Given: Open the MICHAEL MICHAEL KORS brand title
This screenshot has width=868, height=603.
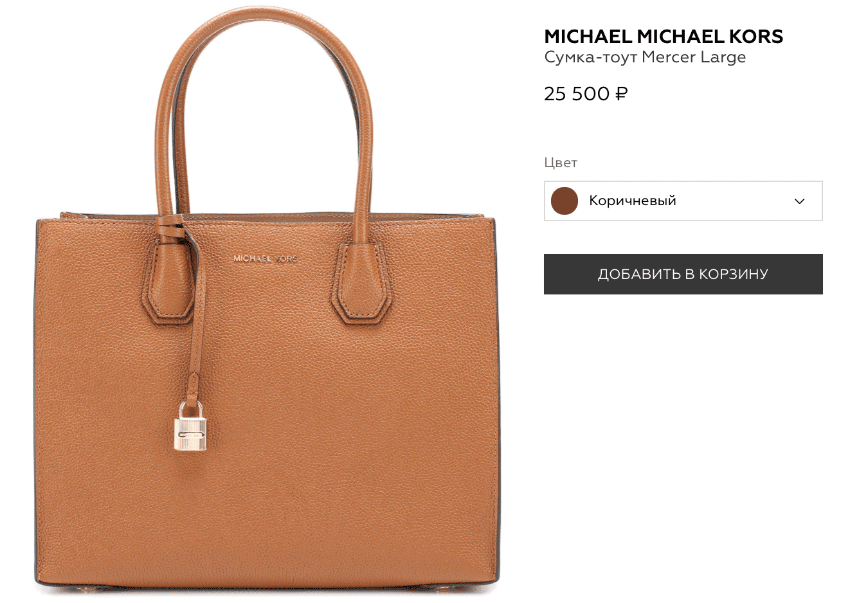Looking at the screenshot, I should 664,37.
